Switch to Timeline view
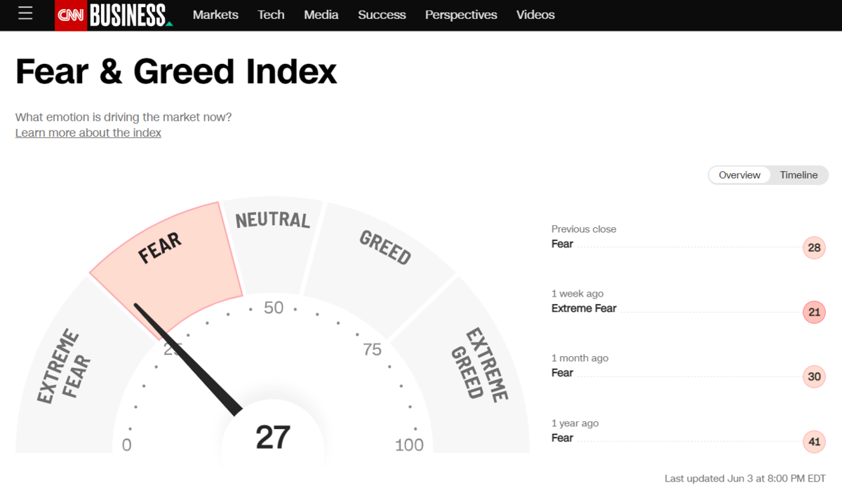 tap(798, 175)
